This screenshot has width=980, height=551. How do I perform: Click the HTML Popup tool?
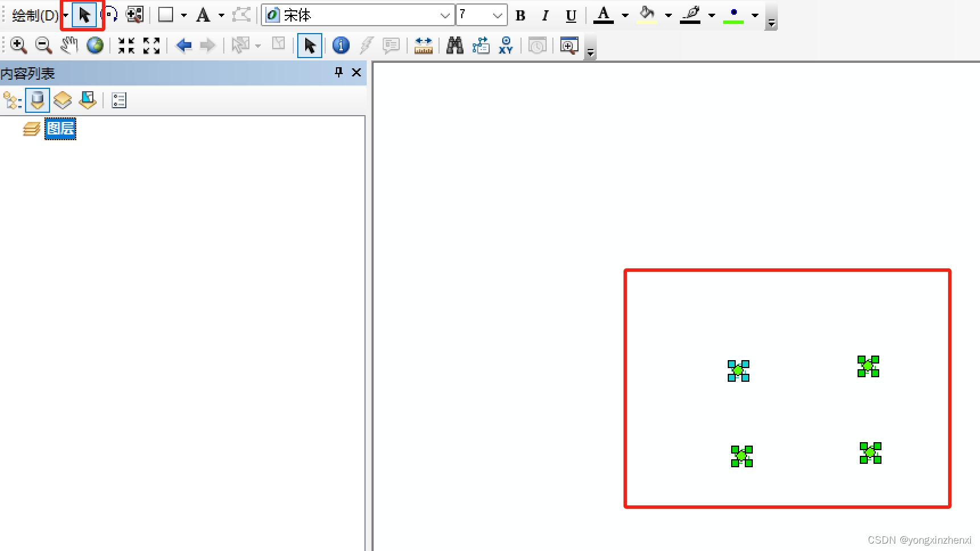[x=391, y=46]
